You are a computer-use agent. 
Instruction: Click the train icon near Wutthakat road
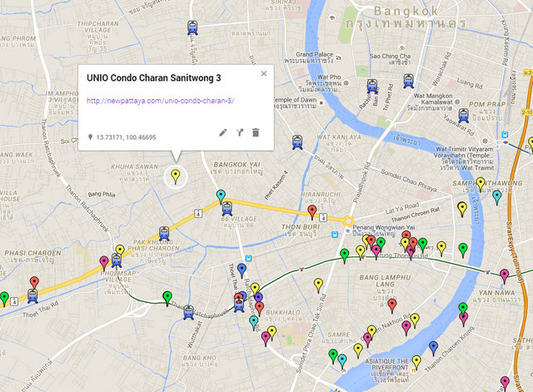pyautogui.click(x=189, y=312)
